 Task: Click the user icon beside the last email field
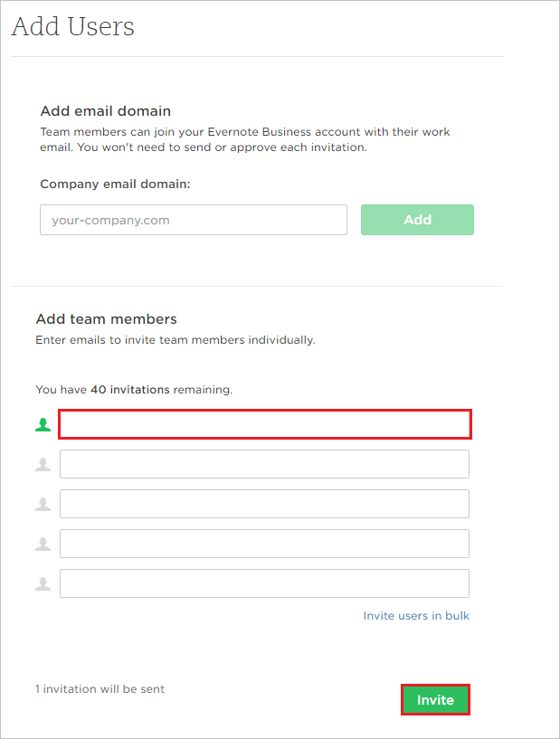pos(43,583)
